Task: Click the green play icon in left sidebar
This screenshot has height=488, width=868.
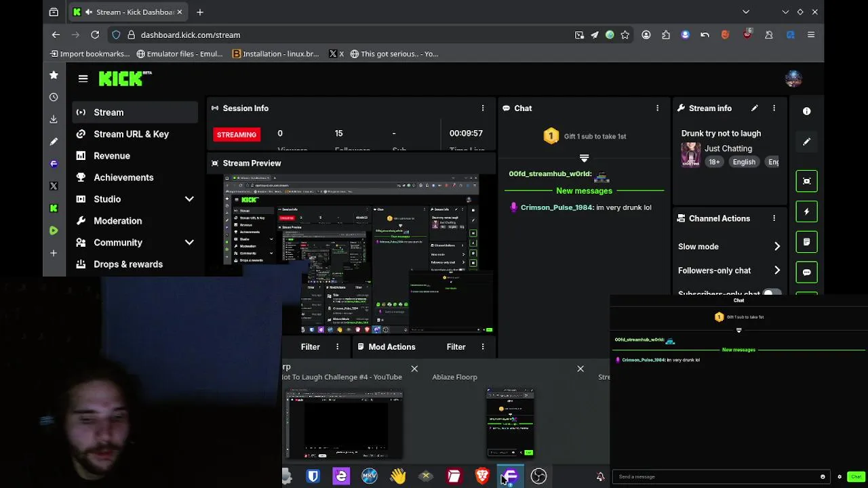Action: click(x=54, y=230)
